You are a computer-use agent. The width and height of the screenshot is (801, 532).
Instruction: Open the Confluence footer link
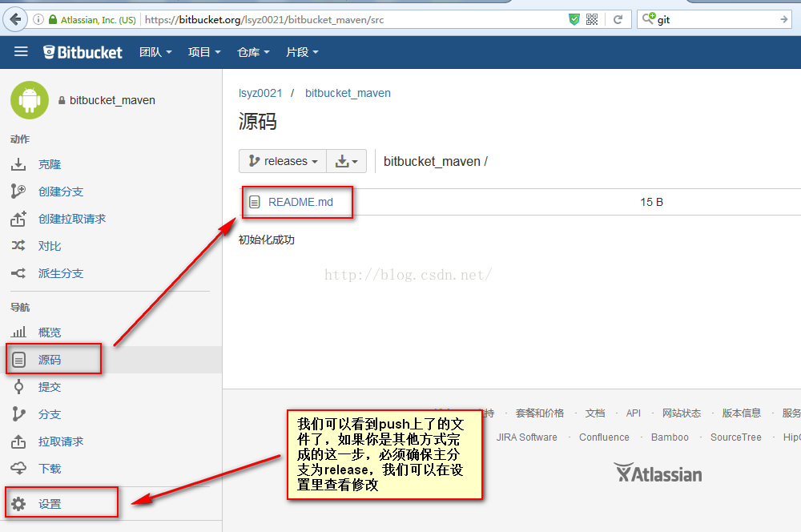[x=604, y=437]
